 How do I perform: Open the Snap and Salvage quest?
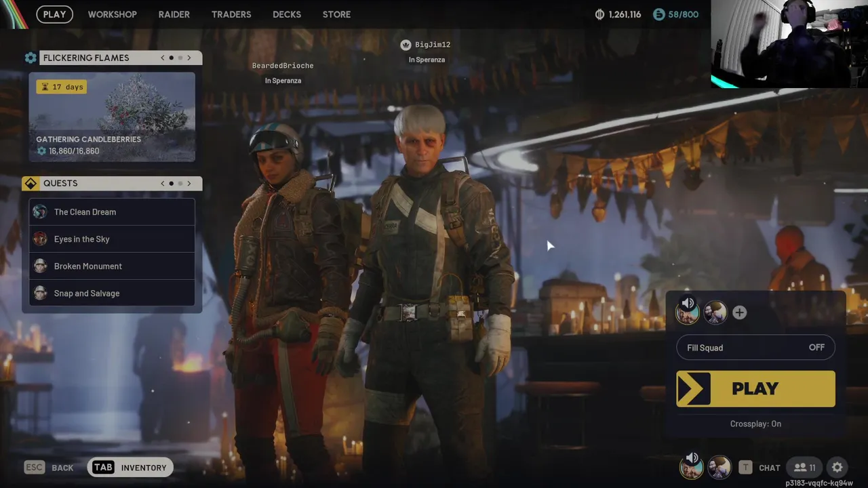point(112,293)
